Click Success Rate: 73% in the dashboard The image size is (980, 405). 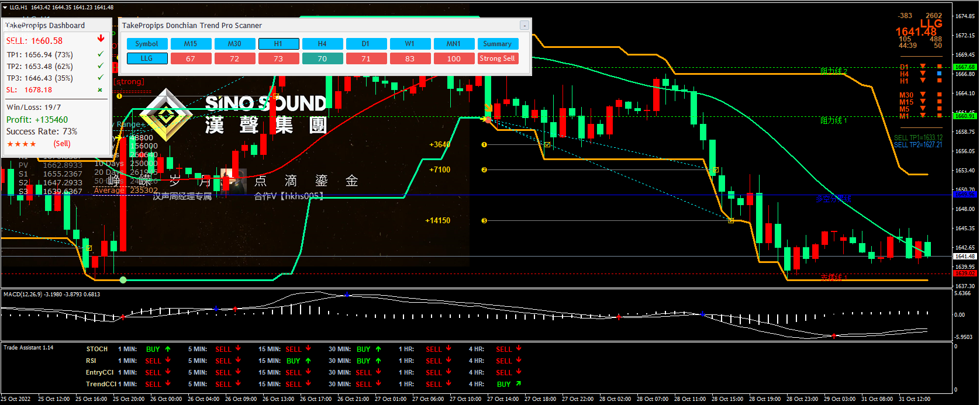click(42, 131)
